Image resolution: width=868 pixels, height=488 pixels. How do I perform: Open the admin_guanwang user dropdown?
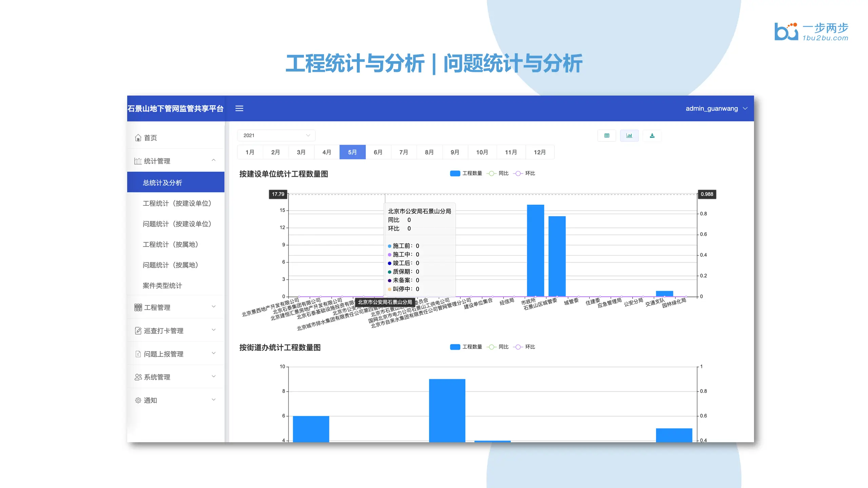tap(716, 108)
